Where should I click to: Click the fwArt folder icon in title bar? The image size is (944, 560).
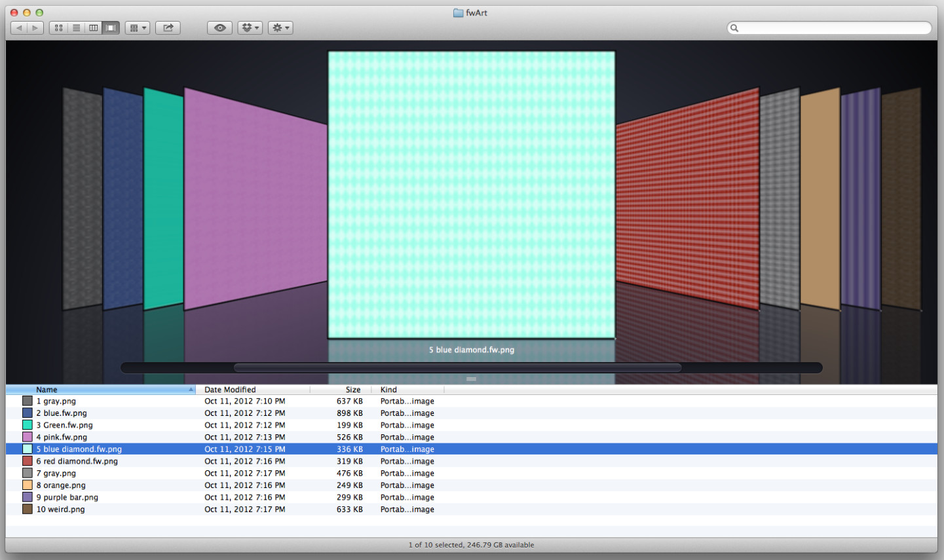click(x=459, y=13)
